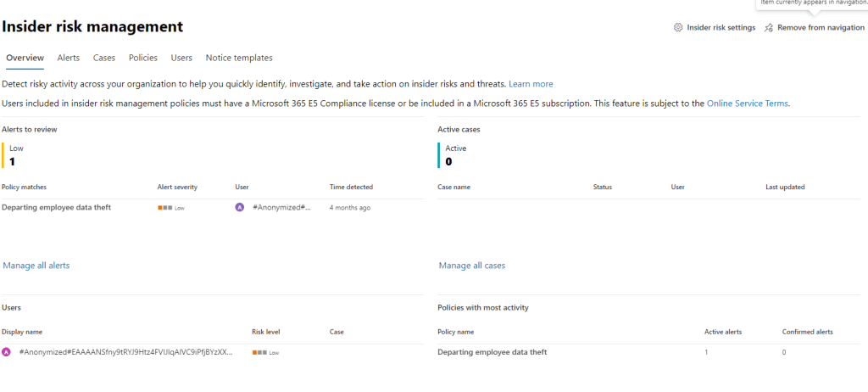Click the Remove from navigation pin icon

pos(768,28)
